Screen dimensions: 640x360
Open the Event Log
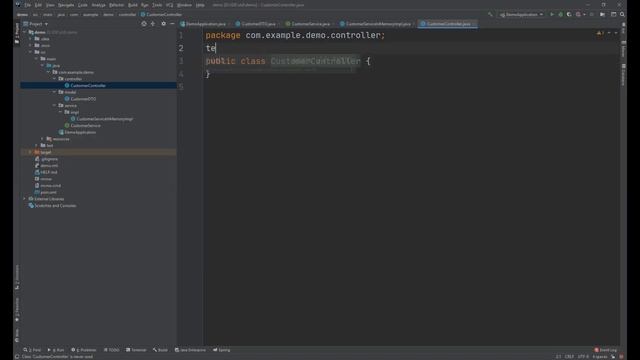point(606,350)
